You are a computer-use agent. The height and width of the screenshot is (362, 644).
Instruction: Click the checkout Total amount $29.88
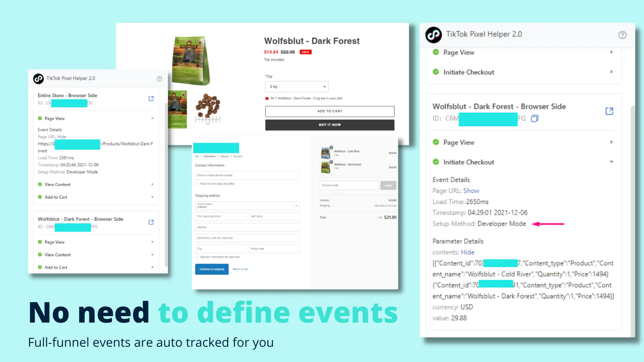click(x=390, y=218)
